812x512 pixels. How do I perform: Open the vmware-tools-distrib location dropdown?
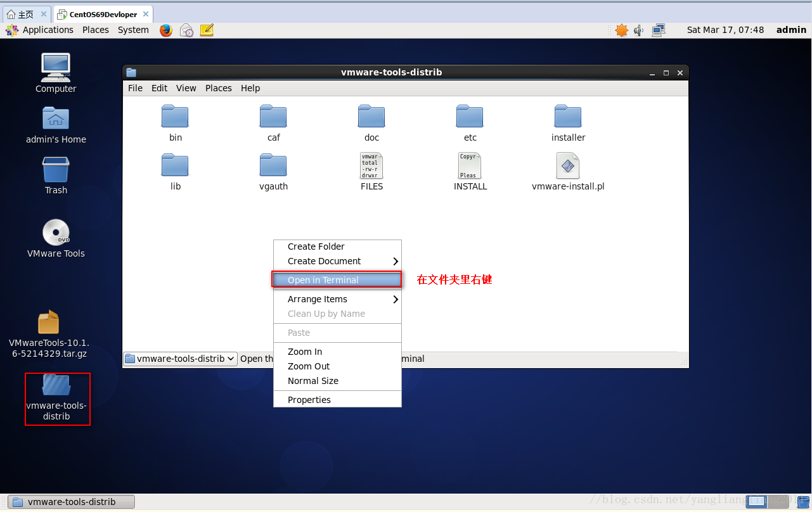(x=180, y=359)
